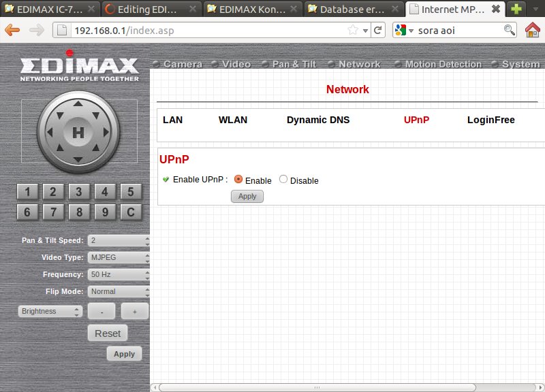Go to preset position 3
545x392 pixels.
pyautogui.click(x=79, y=192)
